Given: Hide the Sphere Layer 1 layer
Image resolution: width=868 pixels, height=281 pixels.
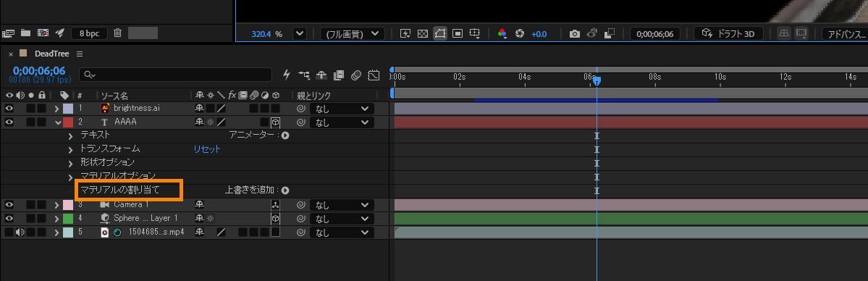Looking at the screenshot, I should 9,219.
